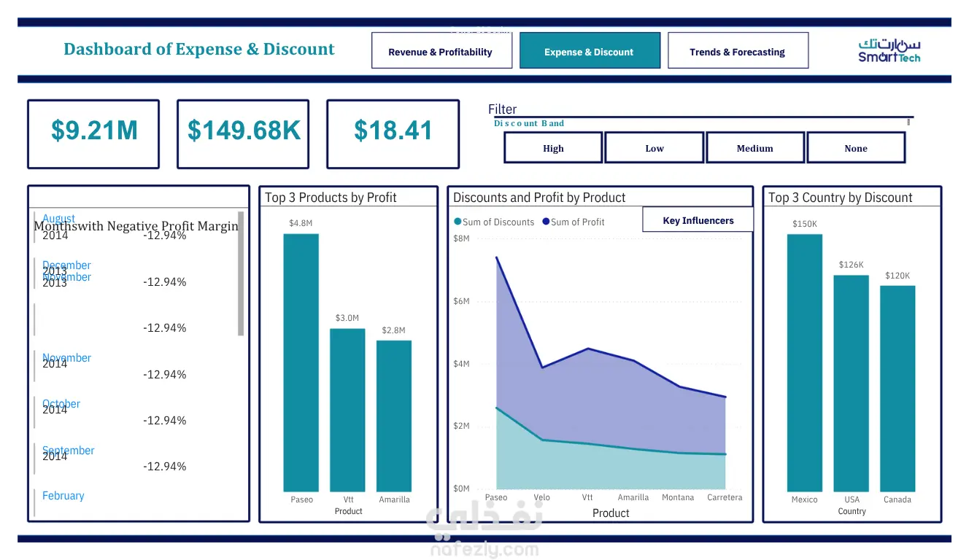Select the August month row
The width and height of the screenshot is (969, 560).
click(58, 218)
